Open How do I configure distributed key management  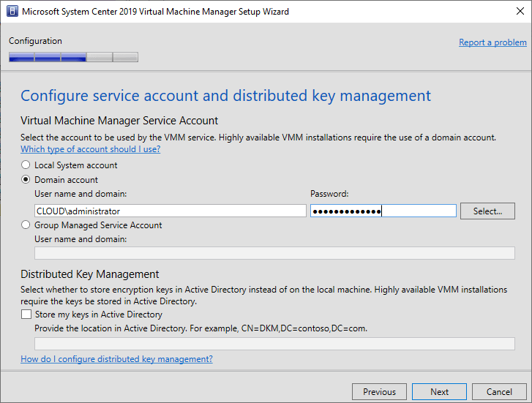pos(116,359)
